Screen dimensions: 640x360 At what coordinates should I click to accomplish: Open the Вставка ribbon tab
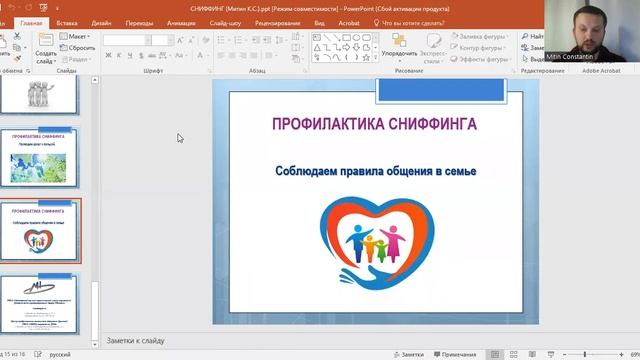[67, 23]
